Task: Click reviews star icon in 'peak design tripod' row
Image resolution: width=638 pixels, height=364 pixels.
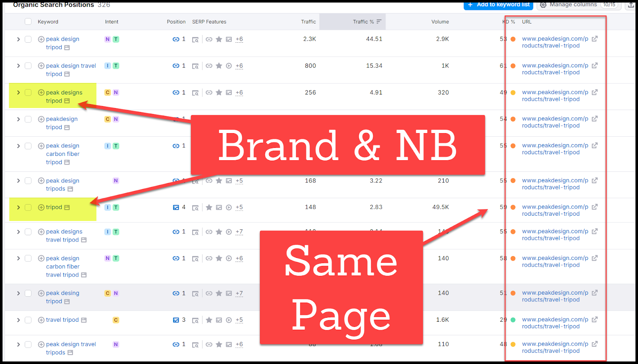Action: coord(219,39)
